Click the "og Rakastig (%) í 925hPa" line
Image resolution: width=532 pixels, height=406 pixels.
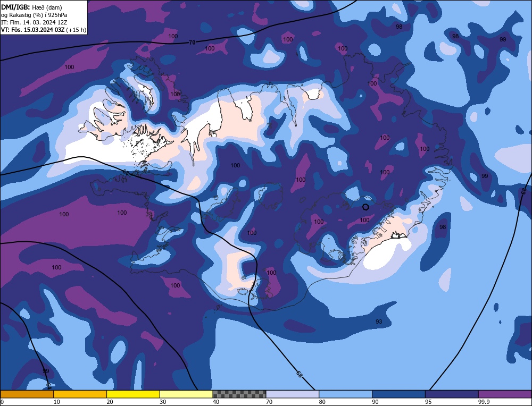coord(34,14)
